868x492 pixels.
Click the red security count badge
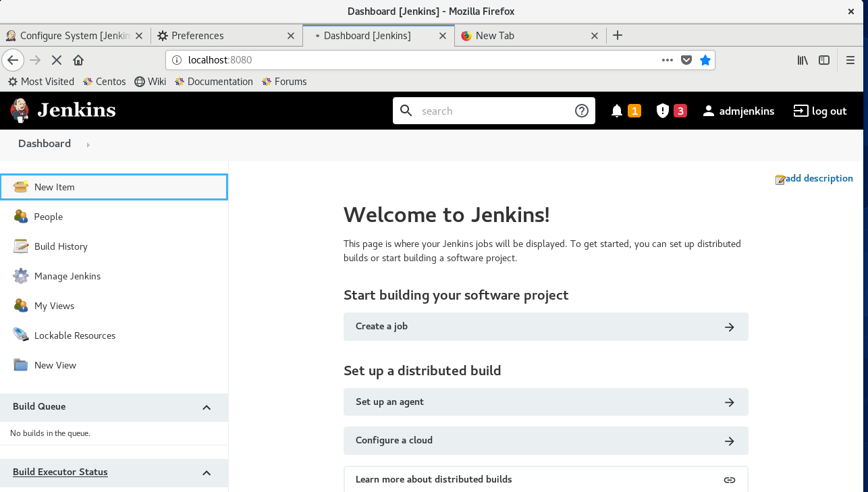(680, 111)
